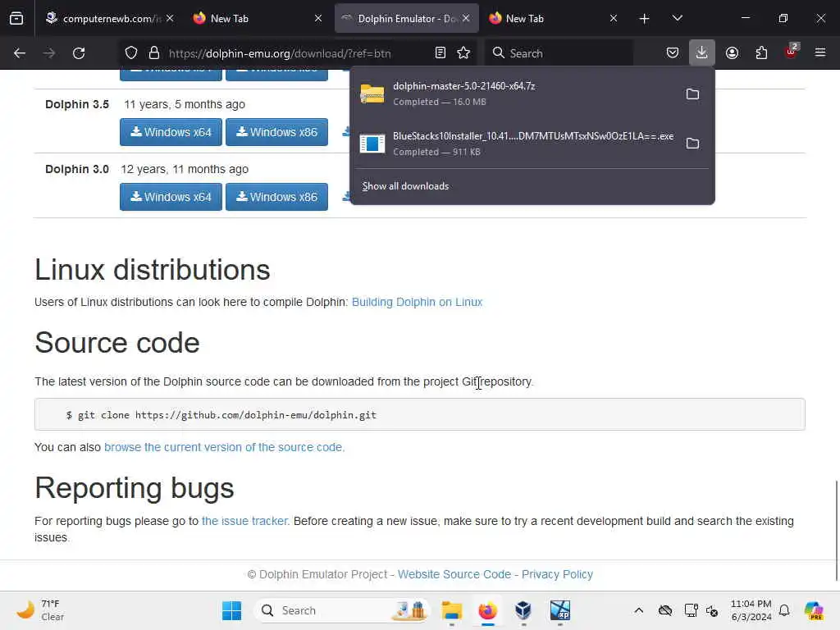
Task: Expand the hidden system tray icons
Action: click(638, 610)
